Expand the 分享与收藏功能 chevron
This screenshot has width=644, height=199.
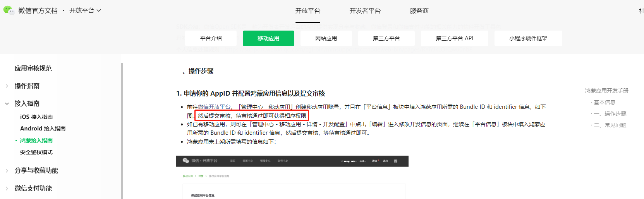(x=7, y=170)
